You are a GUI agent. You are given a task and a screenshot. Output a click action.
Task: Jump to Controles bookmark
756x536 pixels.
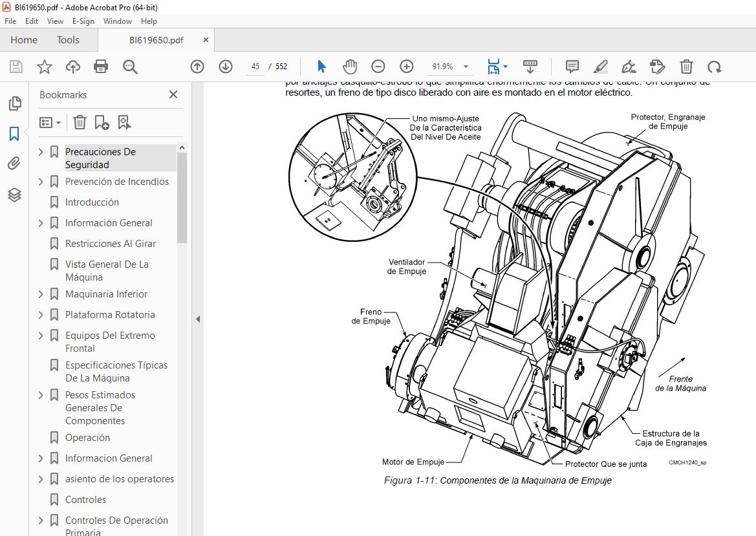(85, 499)
